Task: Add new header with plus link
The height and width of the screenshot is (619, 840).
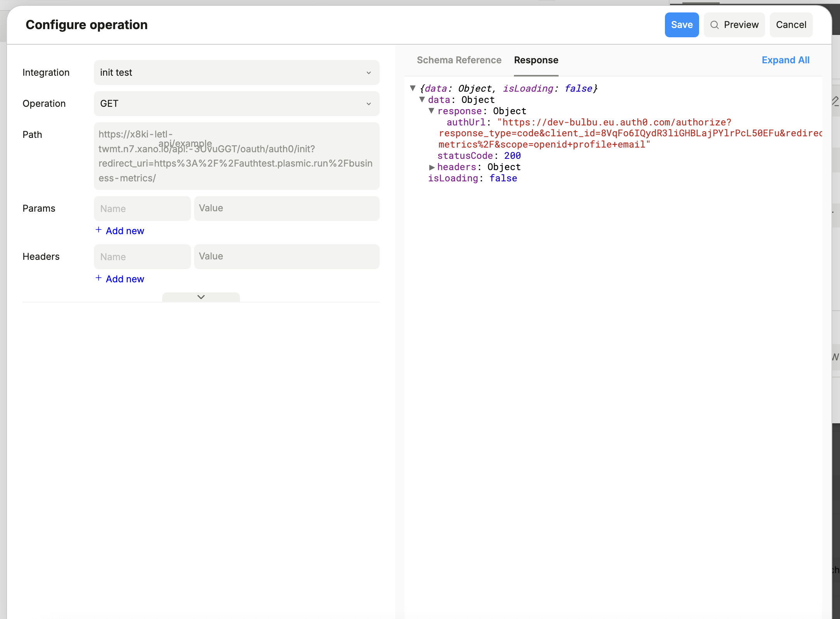Action: [120, 279]
